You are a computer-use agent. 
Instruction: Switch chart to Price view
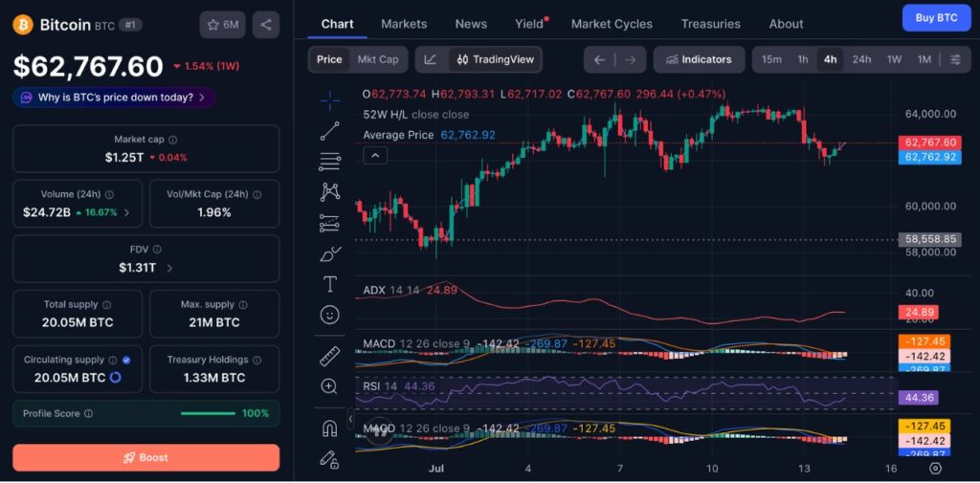(329, 59)
